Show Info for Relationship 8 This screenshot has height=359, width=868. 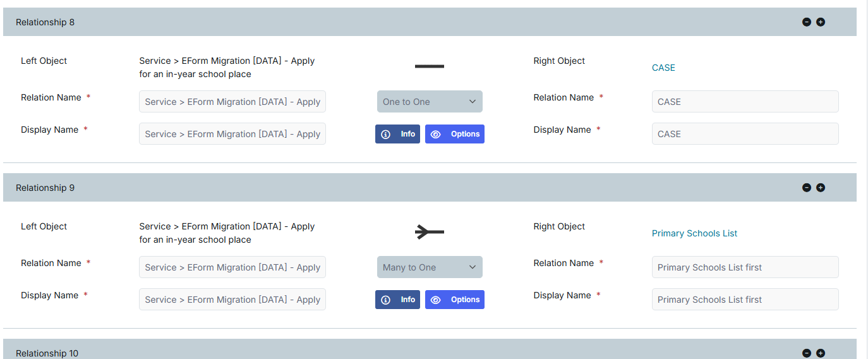(x=397, y=134)
